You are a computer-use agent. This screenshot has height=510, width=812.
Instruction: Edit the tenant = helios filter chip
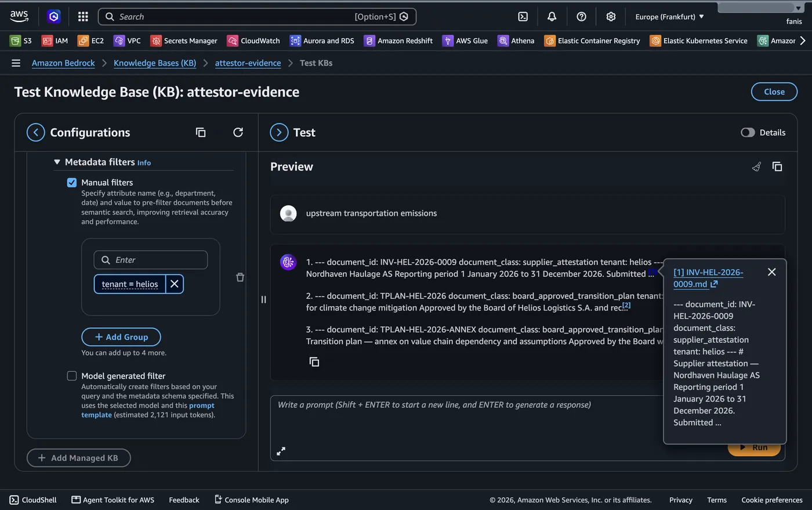tap(130, 284)
